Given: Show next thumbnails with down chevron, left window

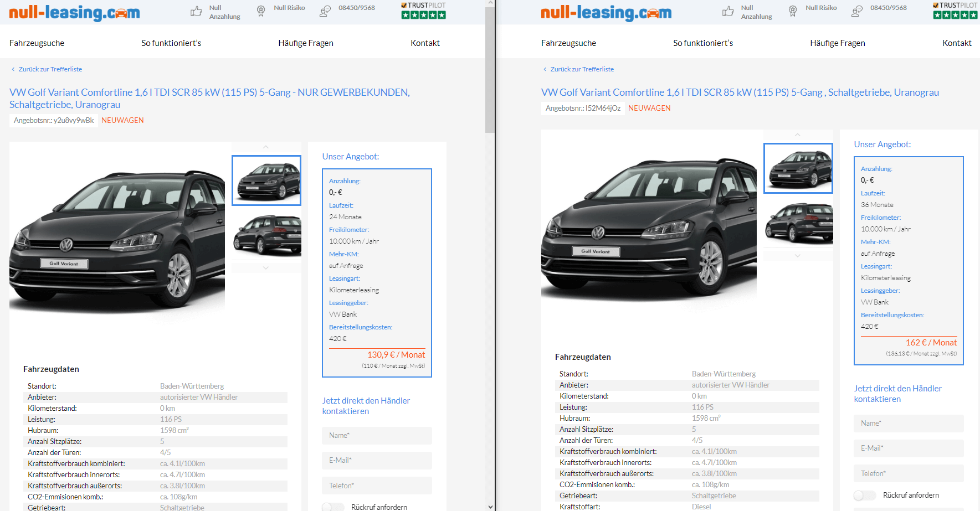Looking at the screenshot, I should 266,268.
